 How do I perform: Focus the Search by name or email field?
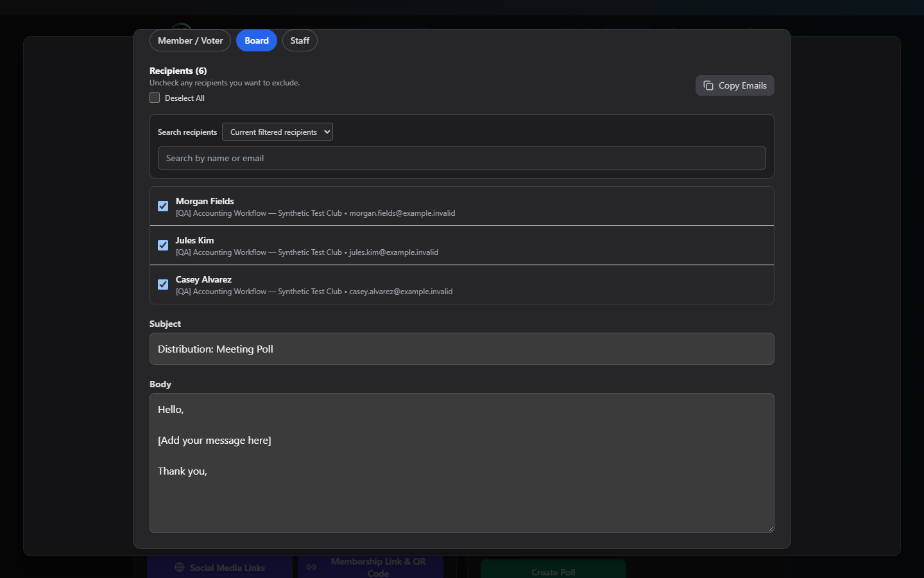tap(462, 158)
